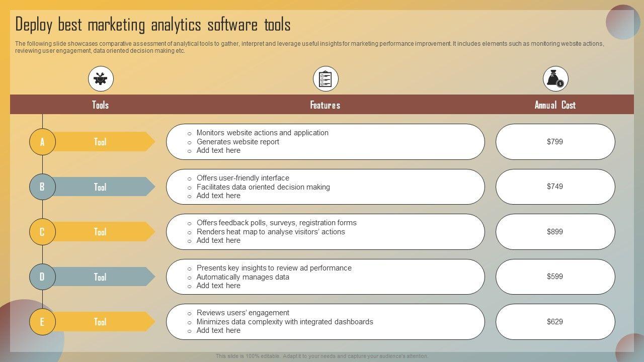This screenshot has height=362, width=644.
Task: Click the $799 cost box
Action: 555,142
